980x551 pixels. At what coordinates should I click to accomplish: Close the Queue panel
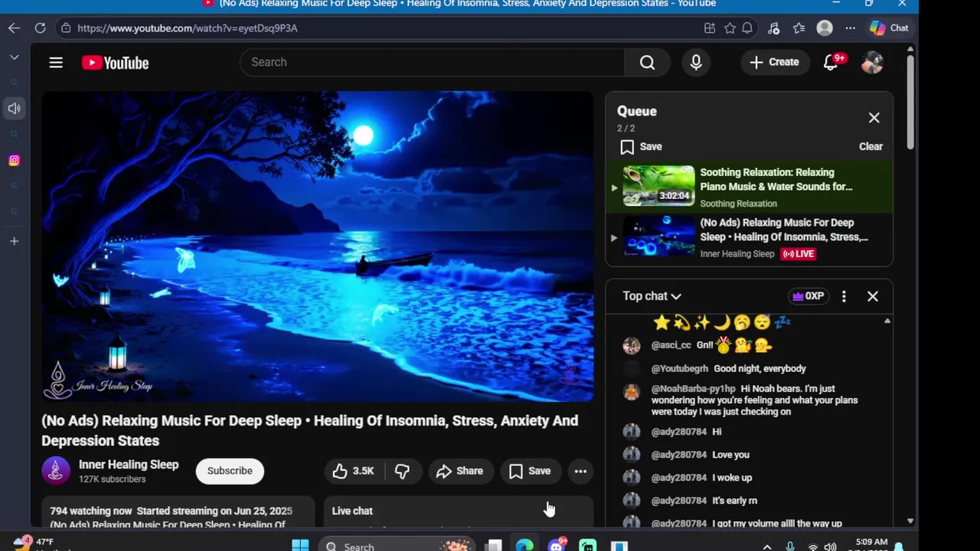[874, 118]
